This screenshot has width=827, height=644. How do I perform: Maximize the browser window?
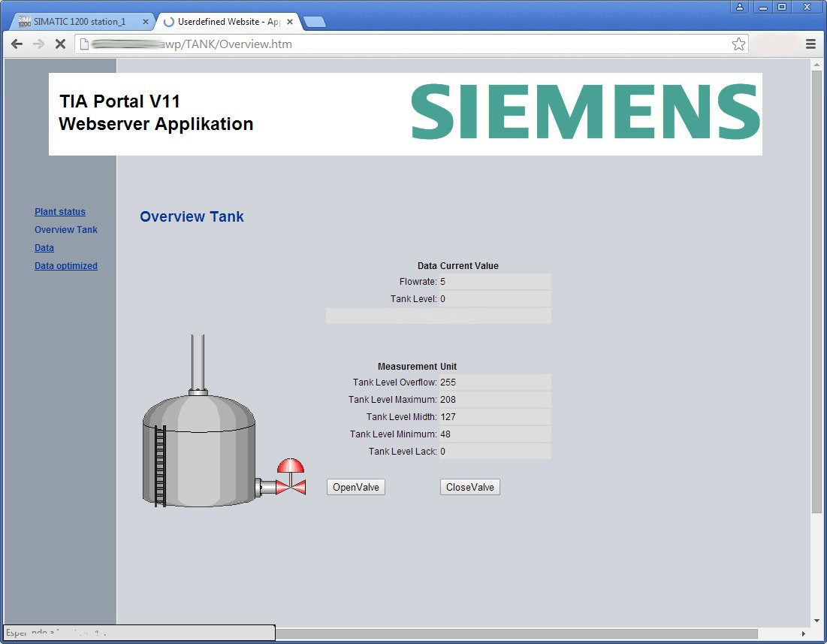pos(782,7)
